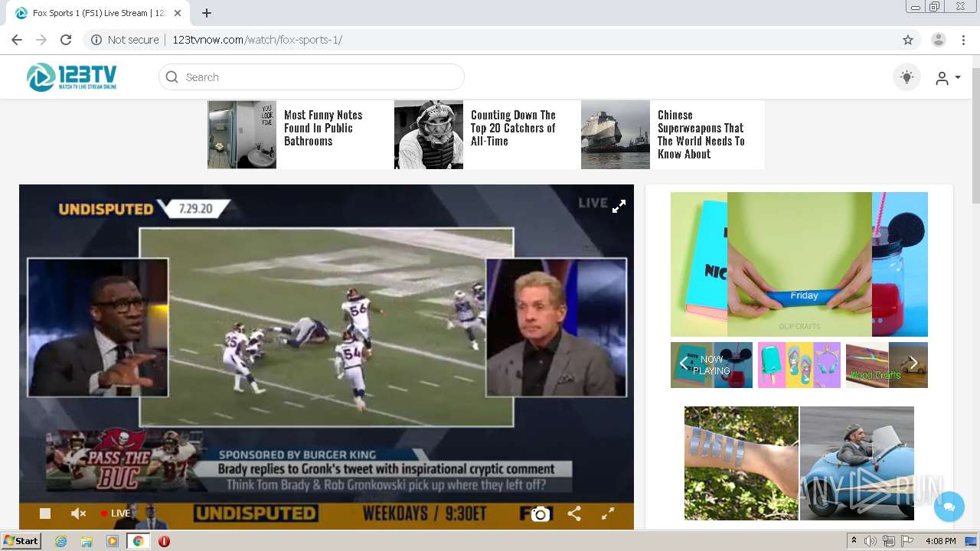980x551 pixels.
Task: Open the Action Center flag icon
Action: coord(907,541)
